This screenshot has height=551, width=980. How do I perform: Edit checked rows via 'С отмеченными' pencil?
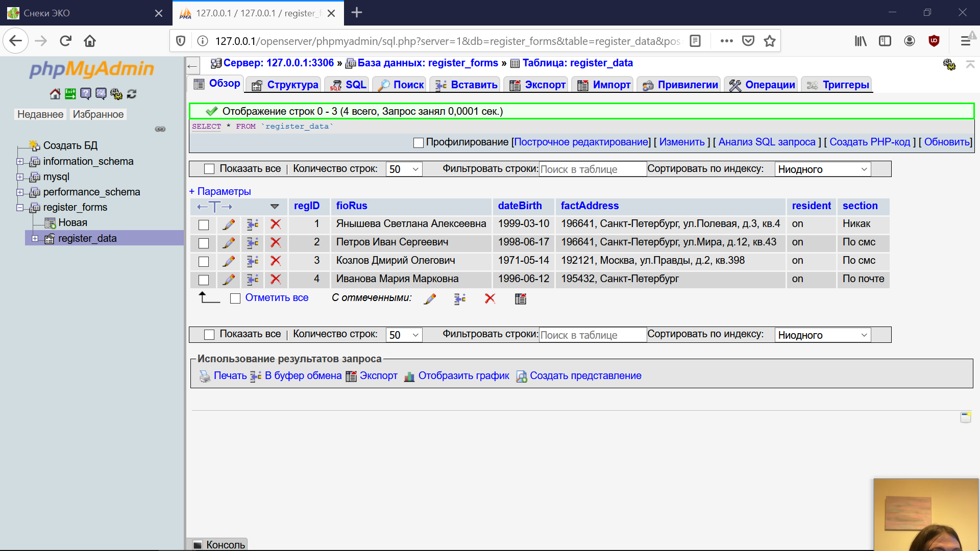pos(430,298)
